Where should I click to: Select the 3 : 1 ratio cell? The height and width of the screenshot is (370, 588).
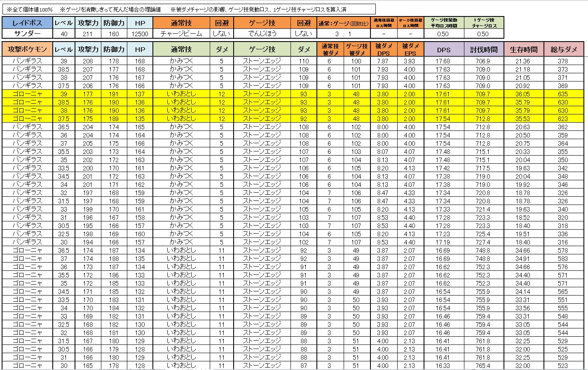coord(343,34)
